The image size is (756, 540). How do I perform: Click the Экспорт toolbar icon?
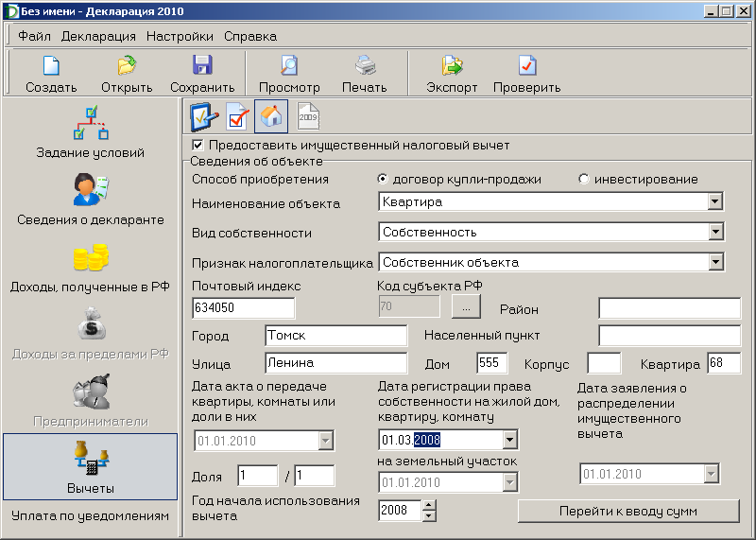[x=452, y=65]
